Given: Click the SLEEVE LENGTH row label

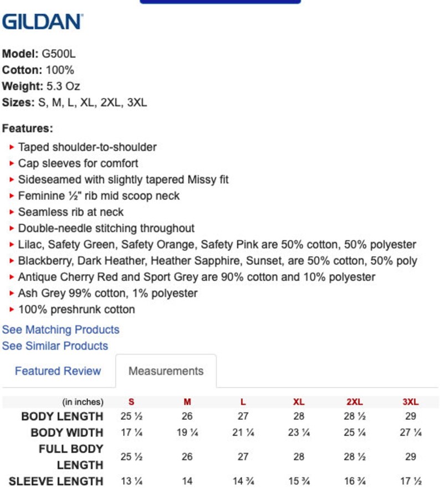Looking at the screenshot, I should [56, 481].
